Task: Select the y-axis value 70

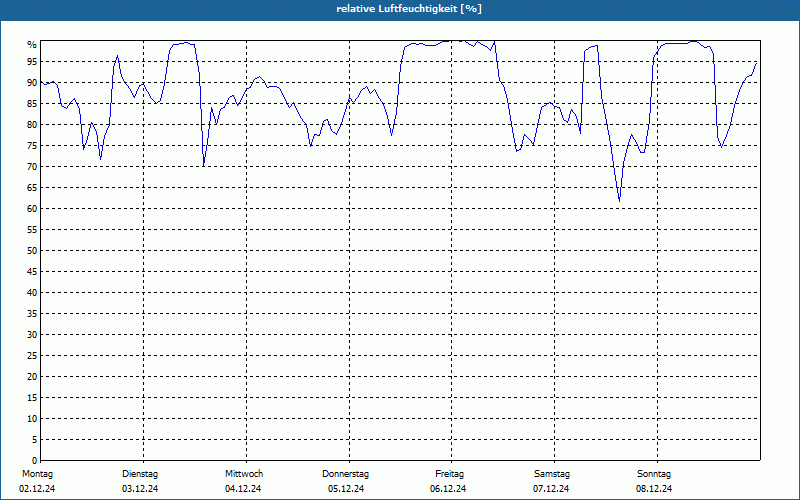Action: point(32,167)
